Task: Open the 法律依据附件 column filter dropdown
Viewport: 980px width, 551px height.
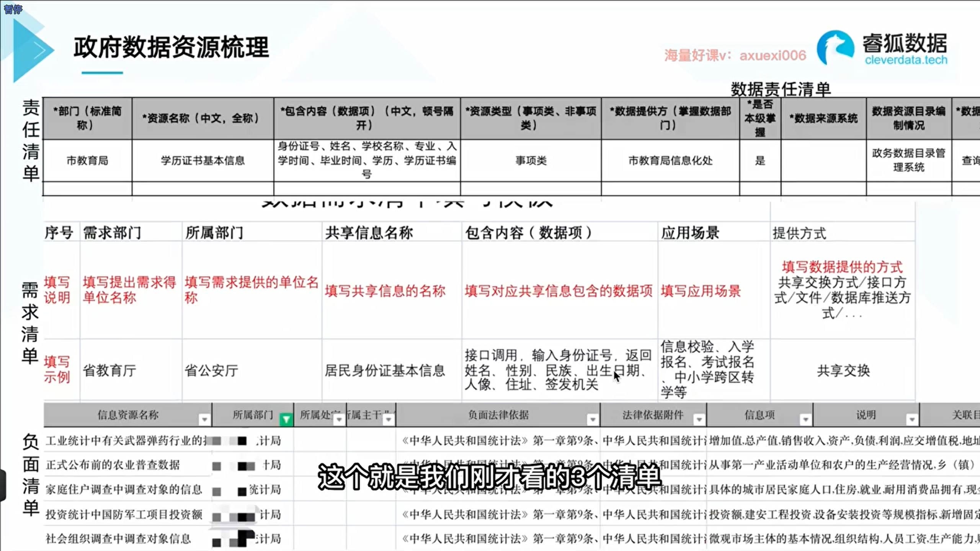Action: coord(699,420)
